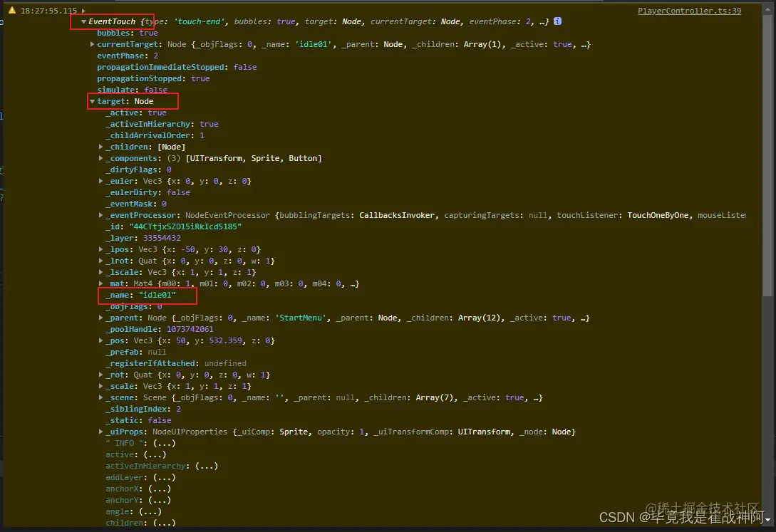Select propagationStopped: true line
Image resolution: width=776 pixels, height=532 pixels.
(x=153, y=78)
